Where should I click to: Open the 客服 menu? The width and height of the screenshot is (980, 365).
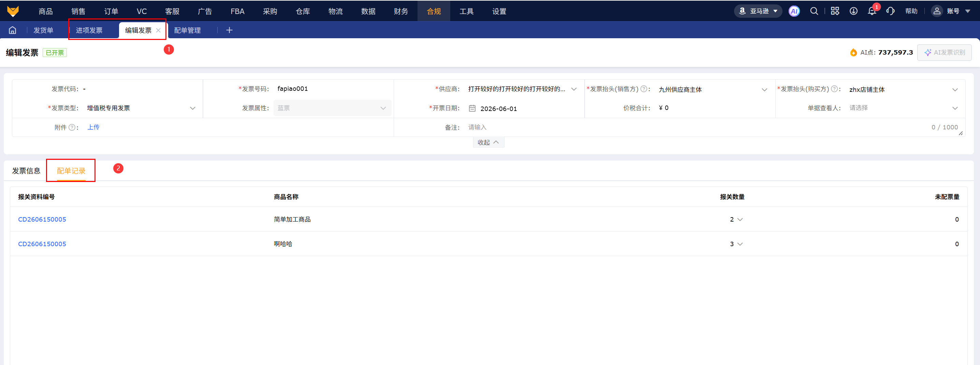(172, 11)
